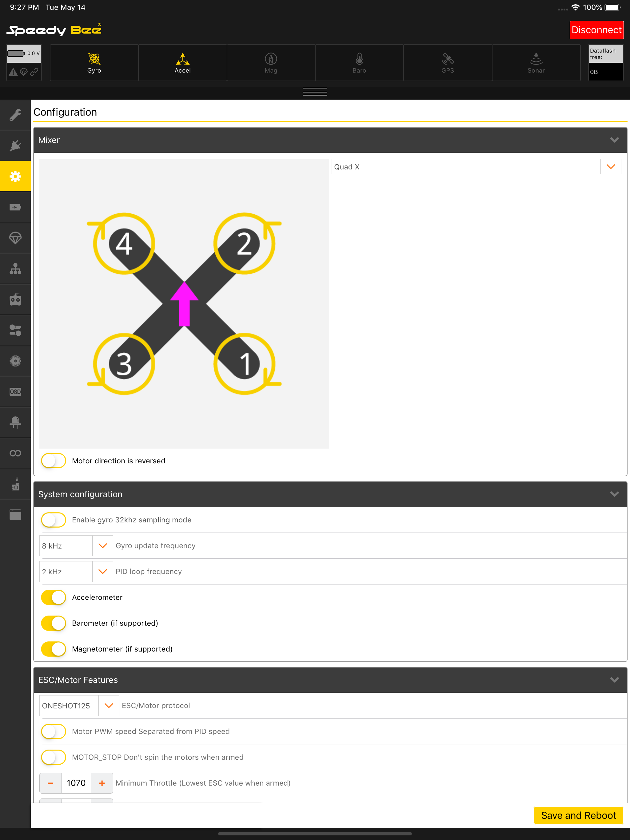Open the PID Tuning hierarchy sidebar icon

point(15,269)
